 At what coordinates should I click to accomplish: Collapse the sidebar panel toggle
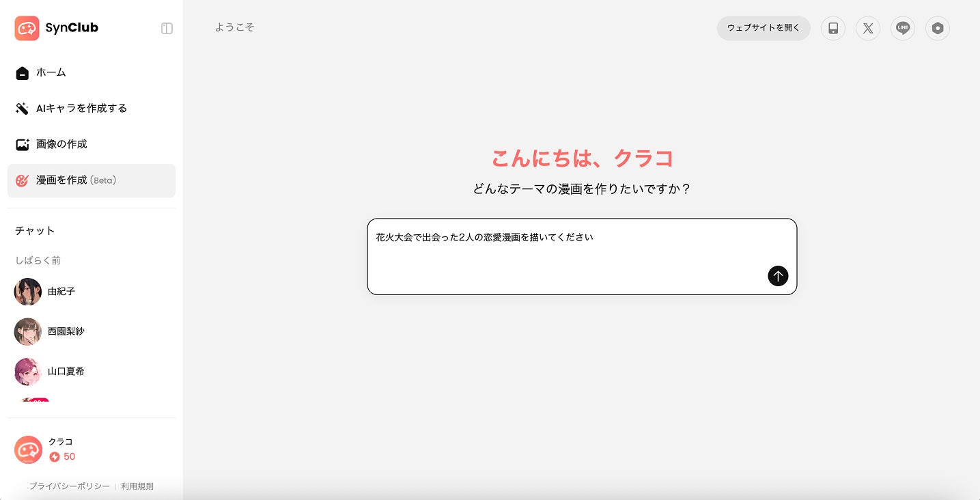[x=167, y=28]
